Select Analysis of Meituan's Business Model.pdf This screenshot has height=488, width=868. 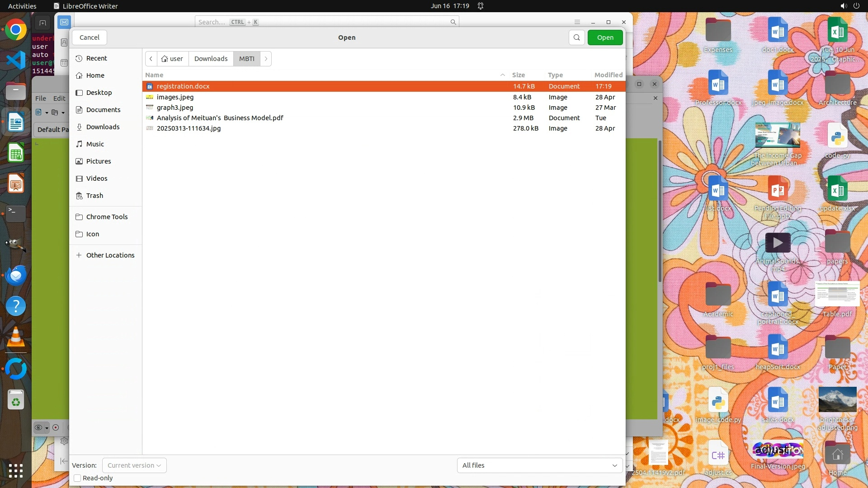[220, 118]
